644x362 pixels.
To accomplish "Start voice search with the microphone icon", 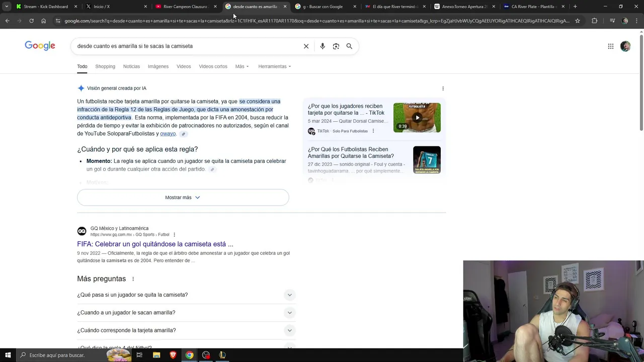I will click(323, 46).
